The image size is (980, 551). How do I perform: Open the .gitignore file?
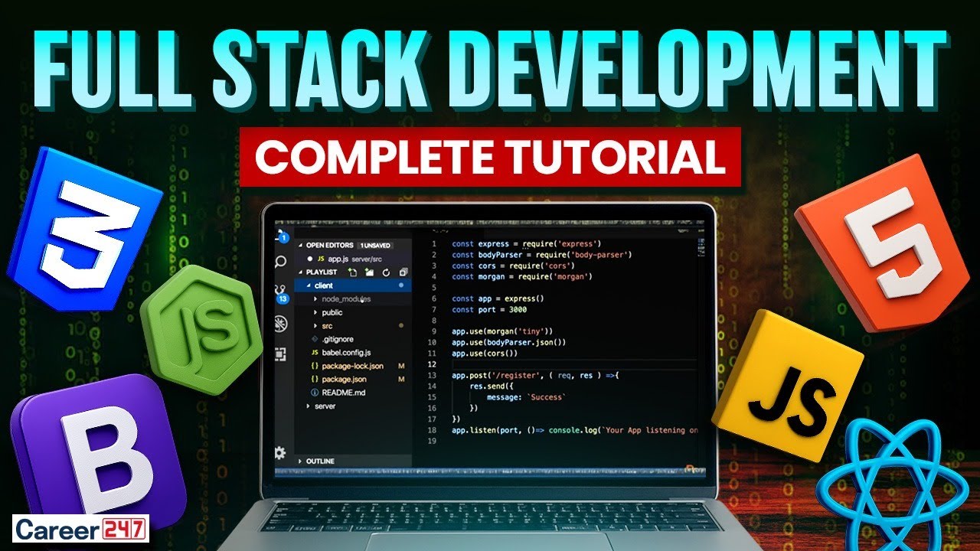point(353,339)
